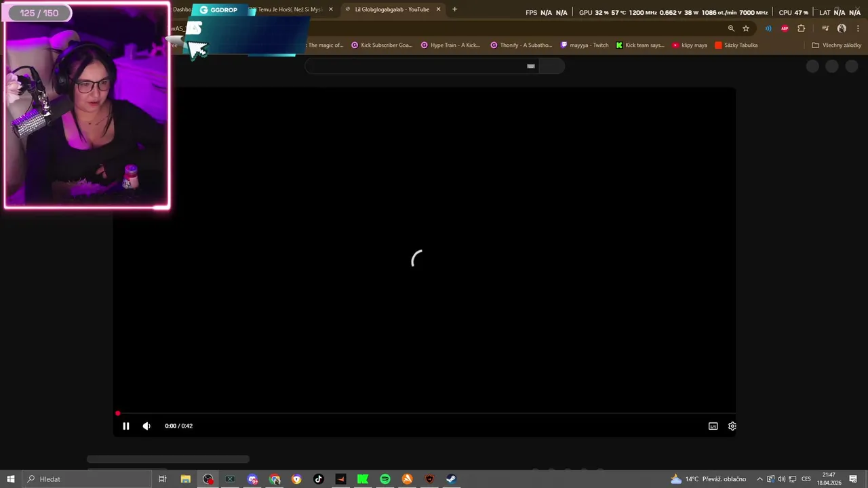
Task: Open Spotify from taskbar
Action: pyautogui.click(x=385, y=479)
